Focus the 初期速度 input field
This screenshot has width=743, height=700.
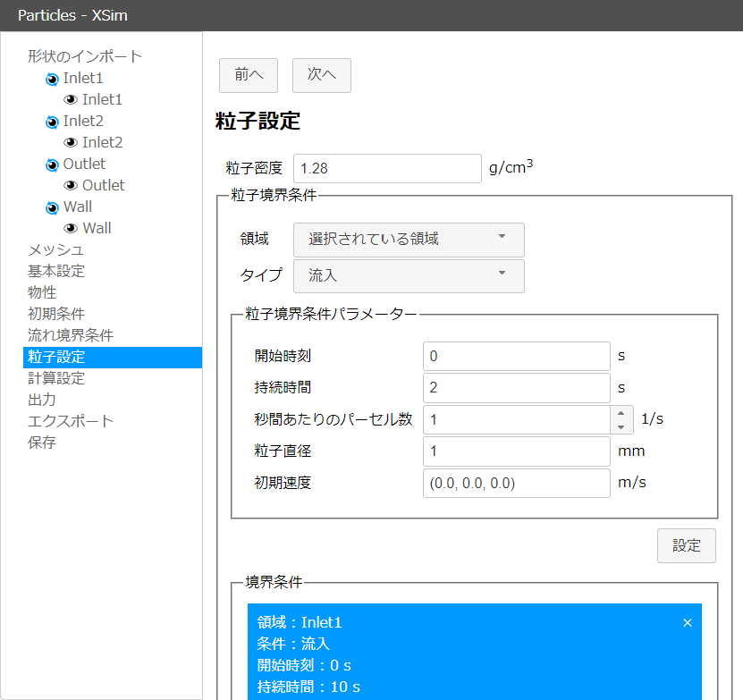[517, 483]
